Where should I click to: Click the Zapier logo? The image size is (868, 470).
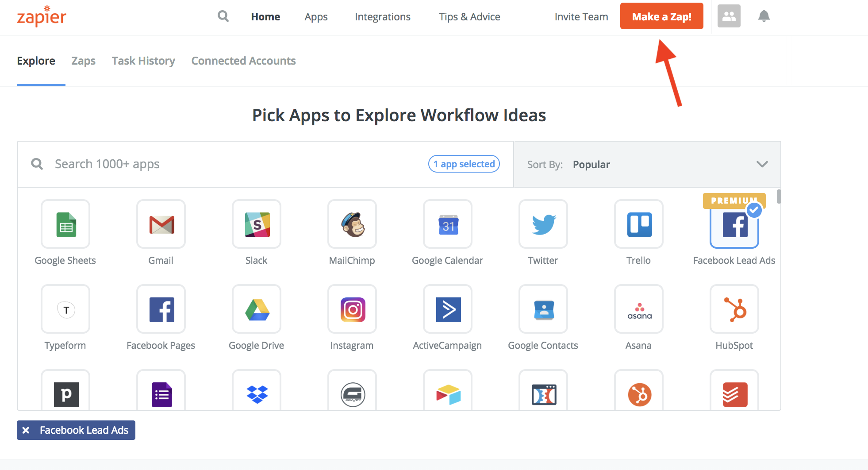(42, 16)
